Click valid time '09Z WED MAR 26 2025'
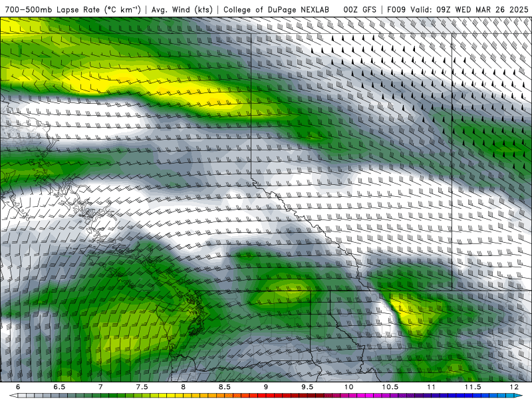This screenshot has height=399, width=532. coord(483,9)
